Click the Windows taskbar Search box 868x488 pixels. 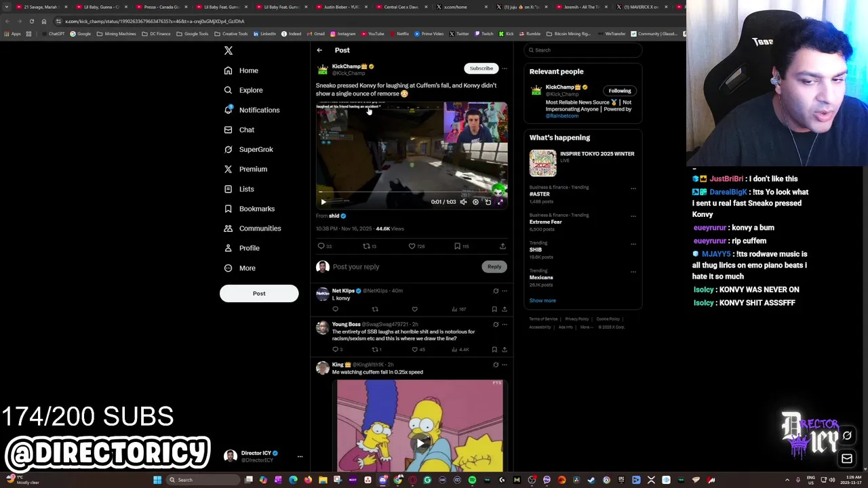click(203, 480)
